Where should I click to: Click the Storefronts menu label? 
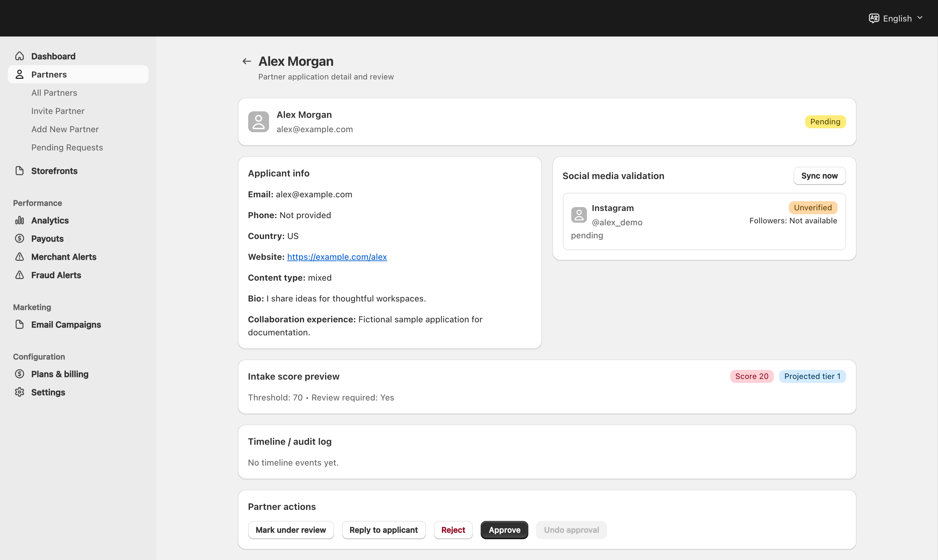[x=54, y=171]
